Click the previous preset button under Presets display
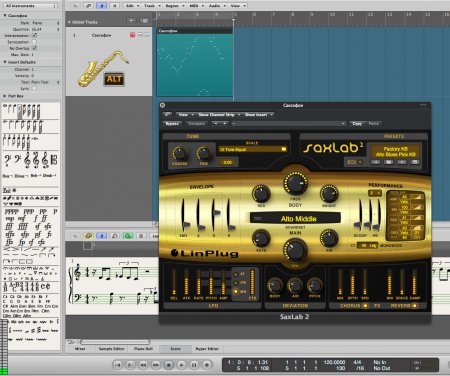The height and width of the screenshot is (376, 450). coord(376,162)
